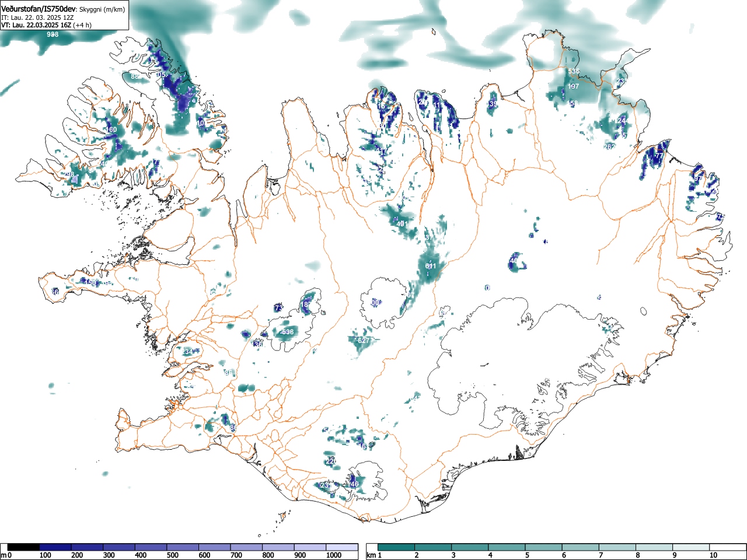
Task: Click the '538' visibility value on the map
Action: [x=288, y=332]
